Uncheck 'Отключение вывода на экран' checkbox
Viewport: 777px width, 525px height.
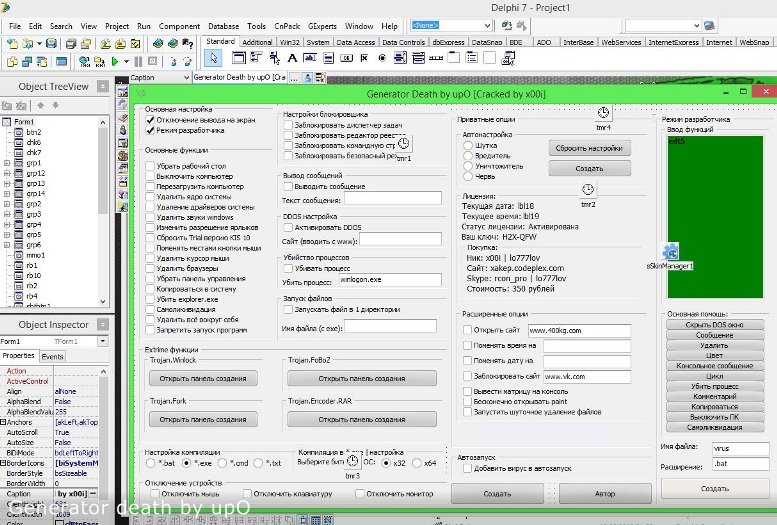(150, 120)
